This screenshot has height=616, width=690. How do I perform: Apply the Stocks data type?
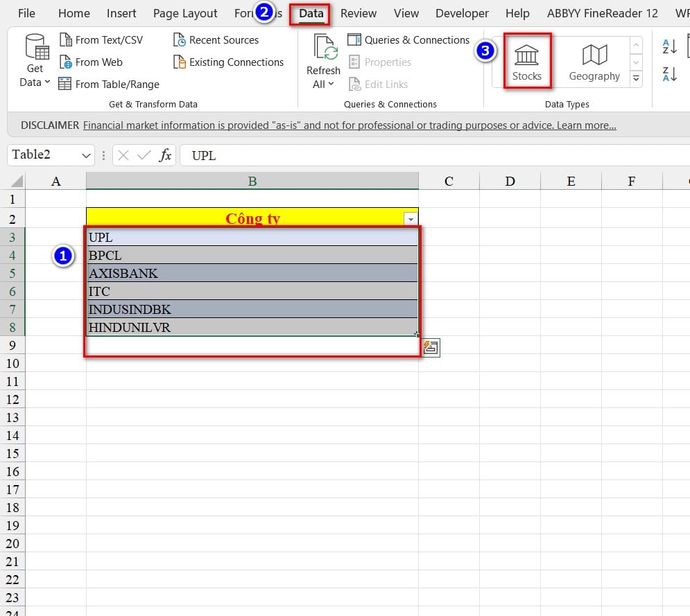[527, 62]
